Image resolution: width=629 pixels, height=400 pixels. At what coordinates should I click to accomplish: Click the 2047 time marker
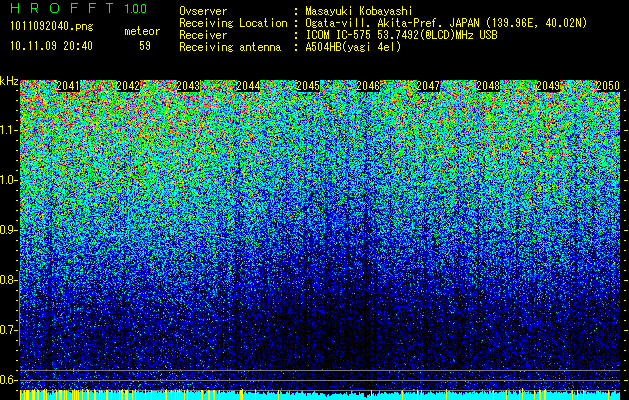point(428,86)
